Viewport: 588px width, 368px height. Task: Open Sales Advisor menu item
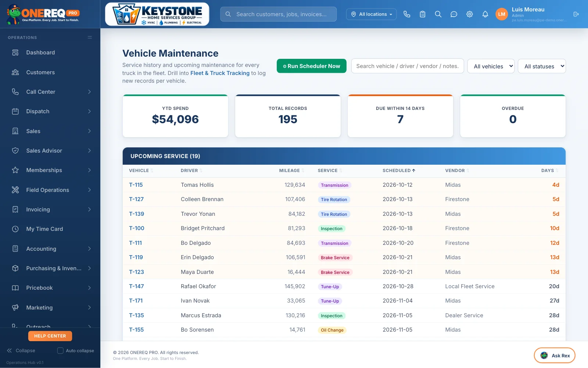(50, 151)
